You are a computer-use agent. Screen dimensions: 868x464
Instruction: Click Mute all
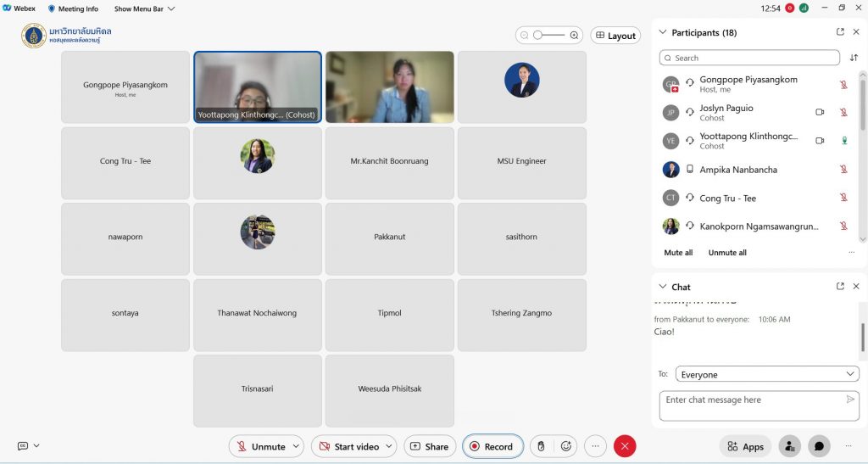(678, 253)
